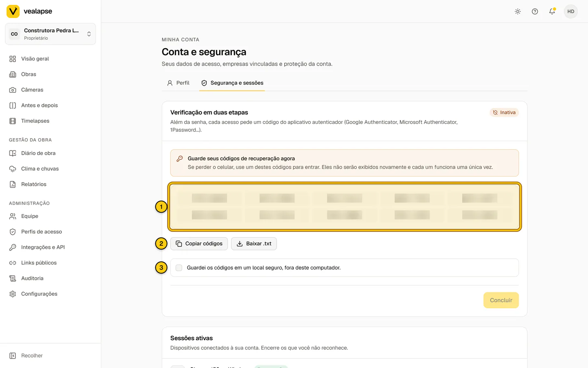Viewport: 588px width, 368px height.
Task: Go to Timelapses in the sidebar
Action: [50, 121]
